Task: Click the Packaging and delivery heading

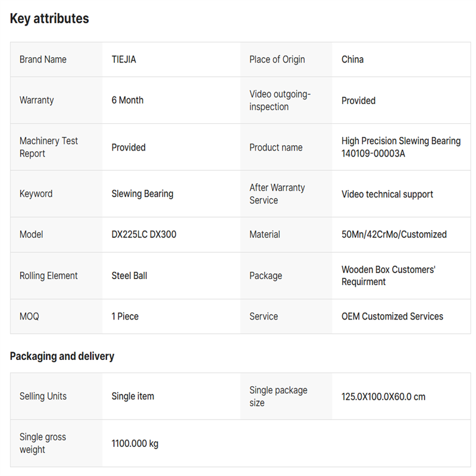Action: (x=62, y=356)
